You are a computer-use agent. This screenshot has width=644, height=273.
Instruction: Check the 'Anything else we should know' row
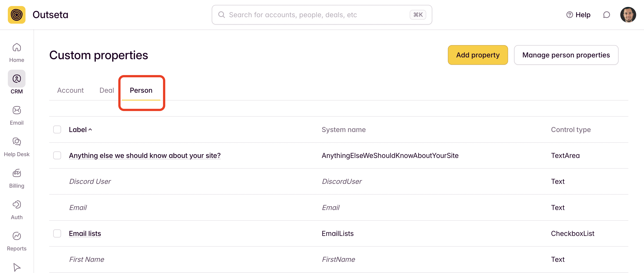click(57, 155)
